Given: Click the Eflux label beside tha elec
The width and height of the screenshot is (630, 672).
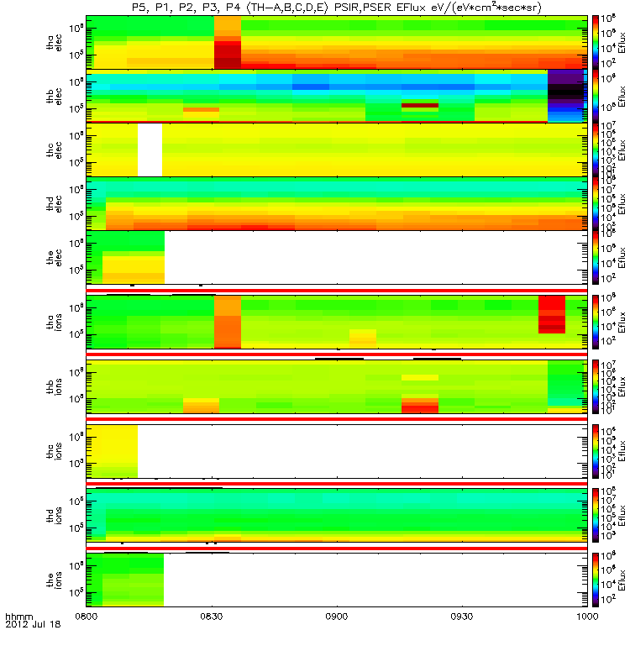Looking at the screenshot, I should coord(622,43).
